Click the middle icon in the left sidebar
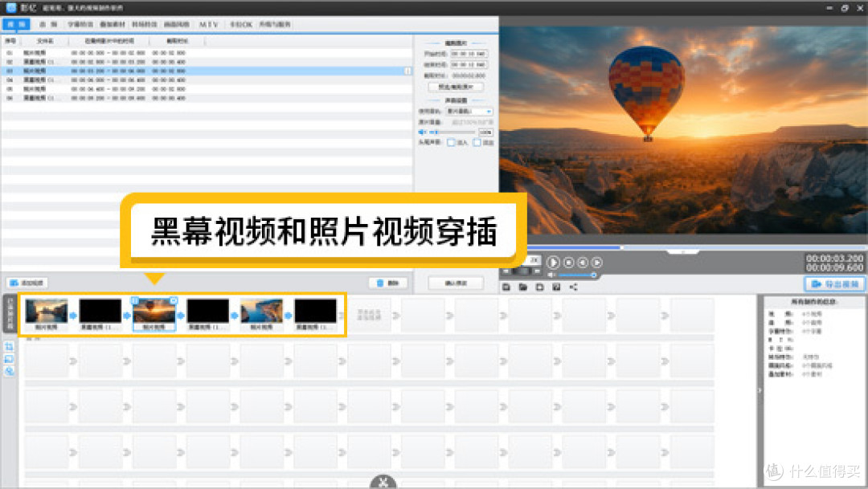 click(9, 359)
